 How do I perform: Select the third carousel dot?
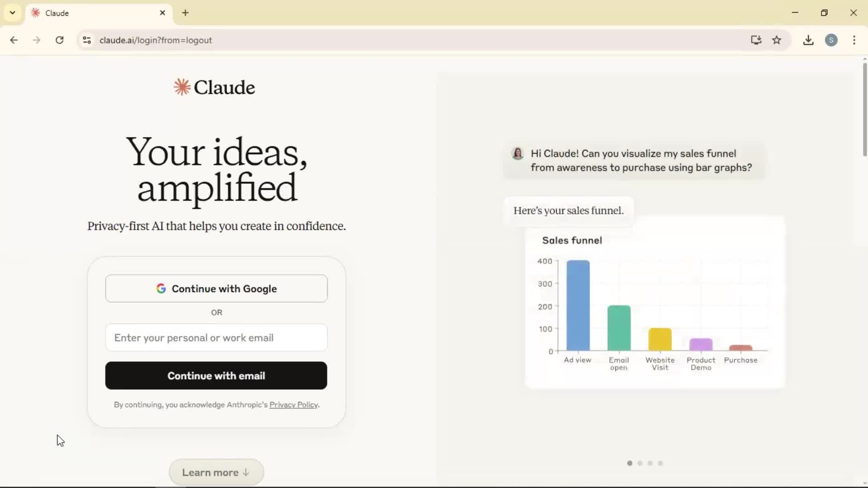(650, 463)
